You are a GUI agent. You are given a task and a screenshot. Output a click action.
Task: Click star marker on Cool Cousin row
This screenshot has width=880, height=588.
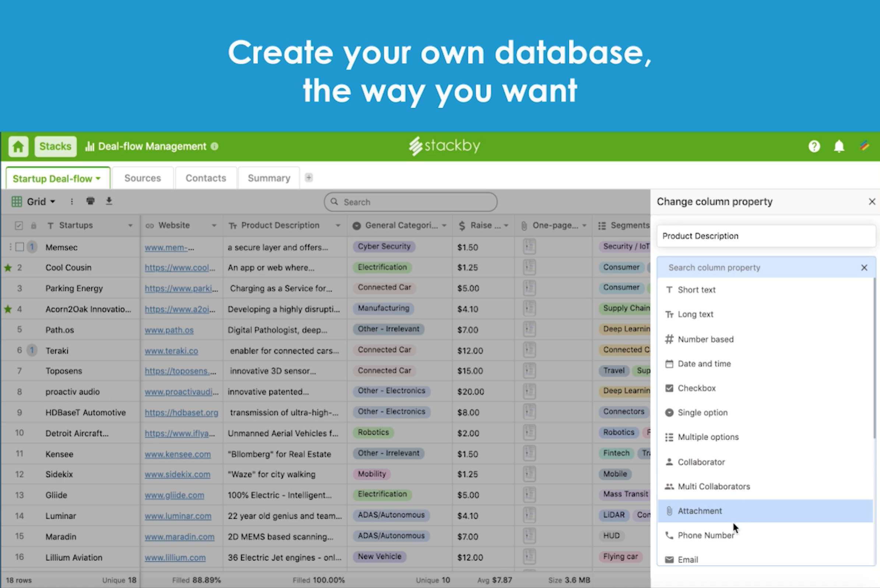tap(8, 268)
